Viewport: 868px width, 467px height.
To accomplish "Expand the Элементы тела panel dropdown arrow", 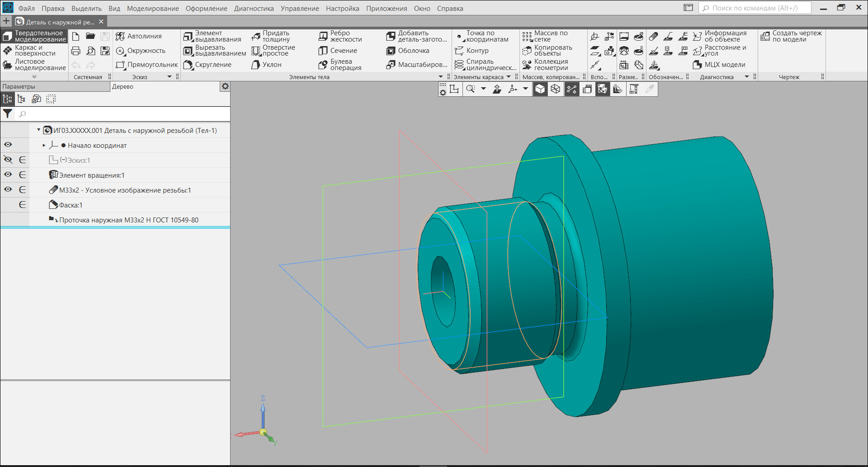I will click(441, 77).
